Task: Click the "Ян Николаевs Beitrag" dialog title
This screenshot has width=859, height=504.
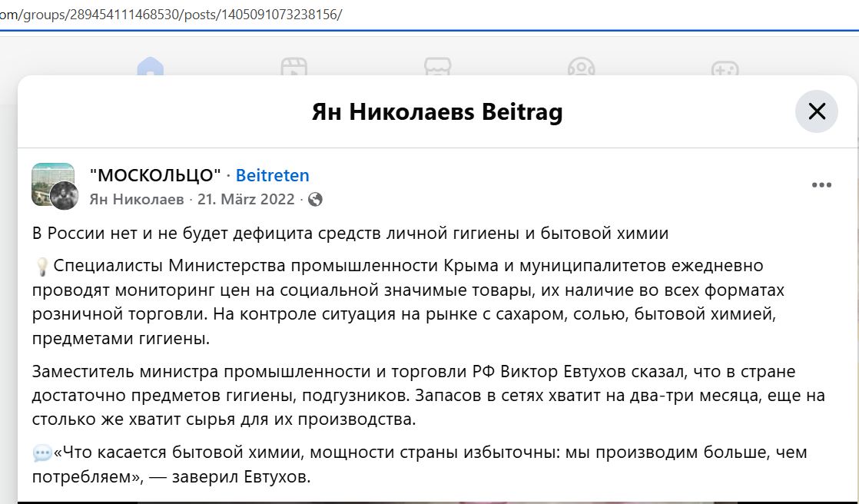Action: tap(437, 111)
